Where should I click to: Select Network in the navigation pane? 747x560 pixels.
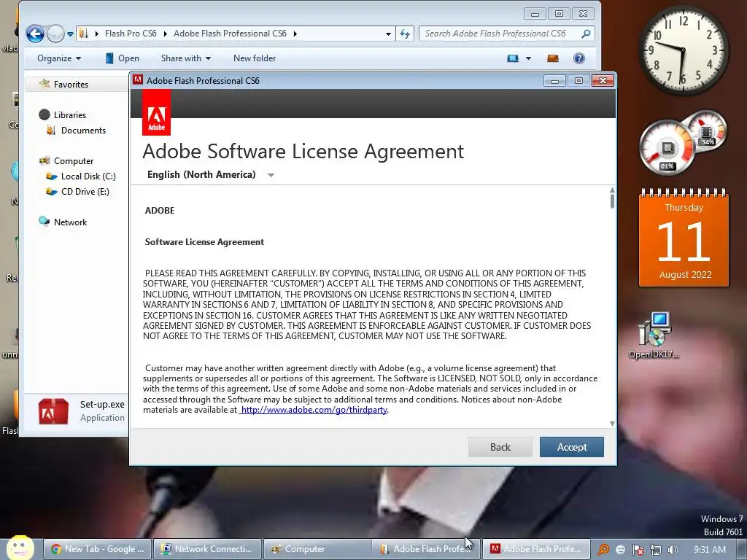click(x=70, y=222)
